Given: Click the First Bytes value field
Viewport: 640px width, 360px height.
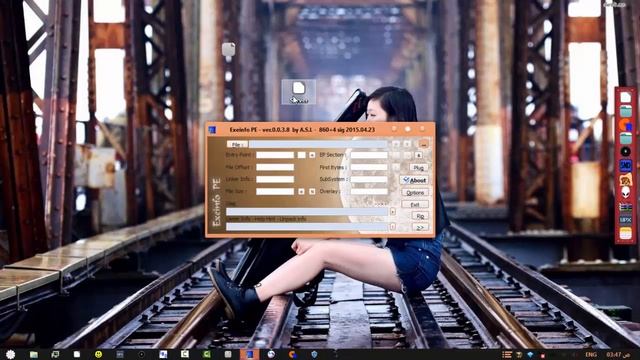Looking at the screenshot, I should tap(369, 167).
